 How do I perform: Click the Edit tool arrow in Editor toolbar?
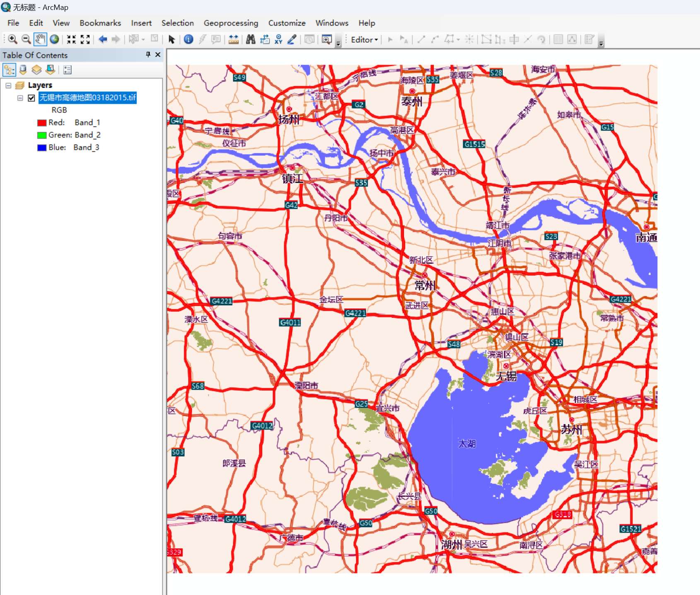click(x=390, y=39)
